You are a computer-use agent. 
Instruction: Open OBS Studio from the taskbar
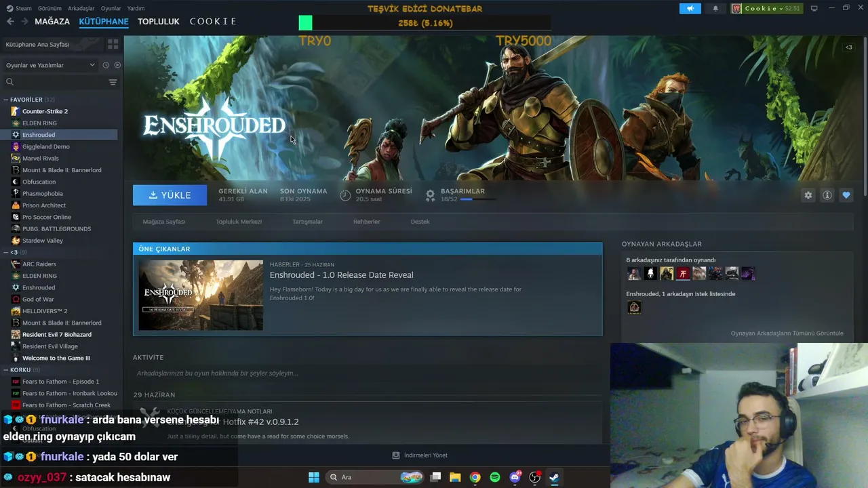click(x=534, y=477)
